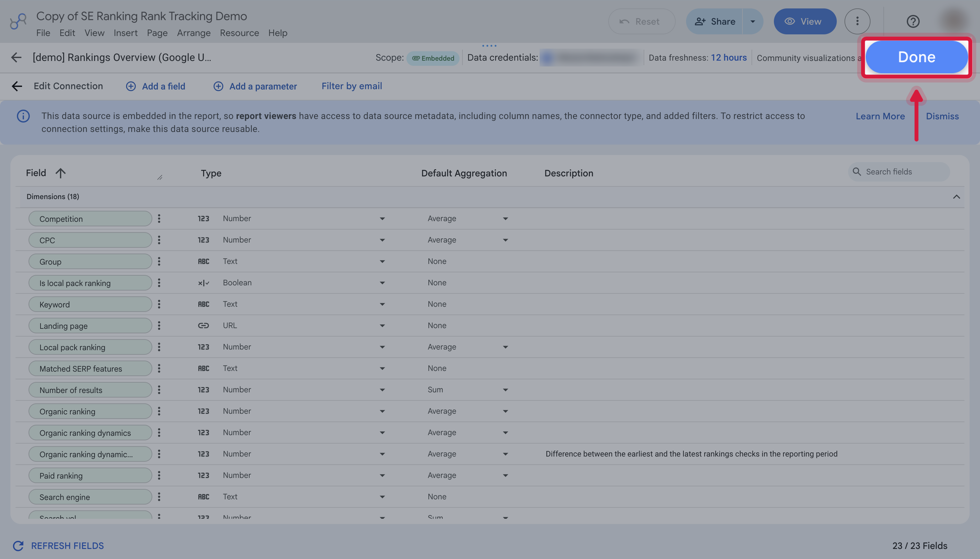This screenshot has height=559, width=980.
Task: Open three-dot menu for Landing page field
Action: [159, 326]
